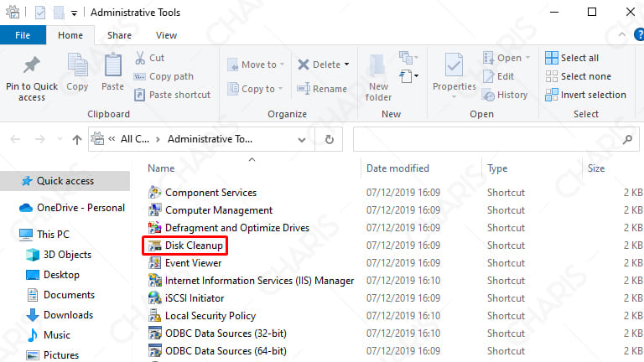The image size is (644, 362).
Task: Open the Easy access dropdown in New group
Action: click(x=408, y=76)
